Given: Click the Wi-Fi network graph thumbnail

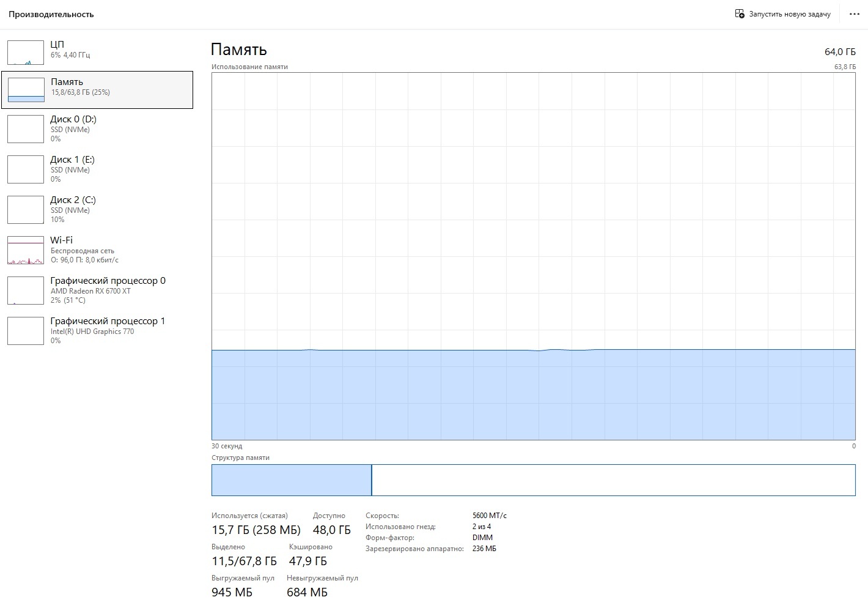Looking at the screenshot, I should click(x=26, y=250).
